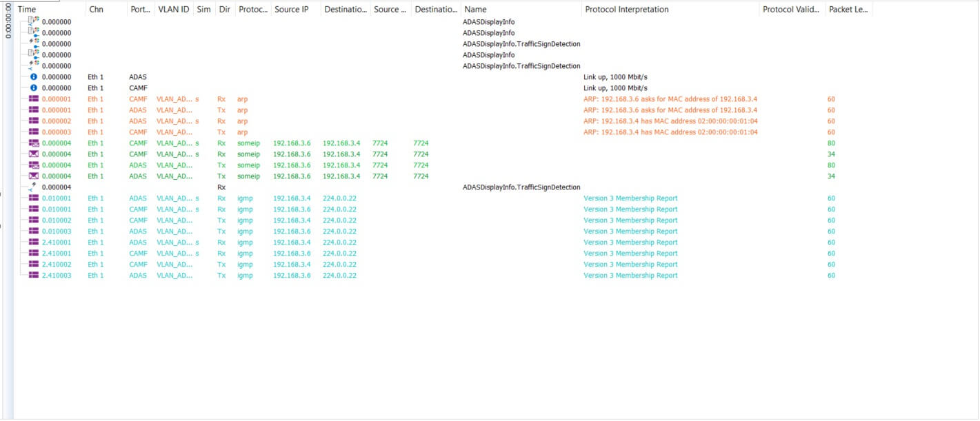Select the packet icon at timestamp 0.000002
980x421 pixels.
point(34,121)
